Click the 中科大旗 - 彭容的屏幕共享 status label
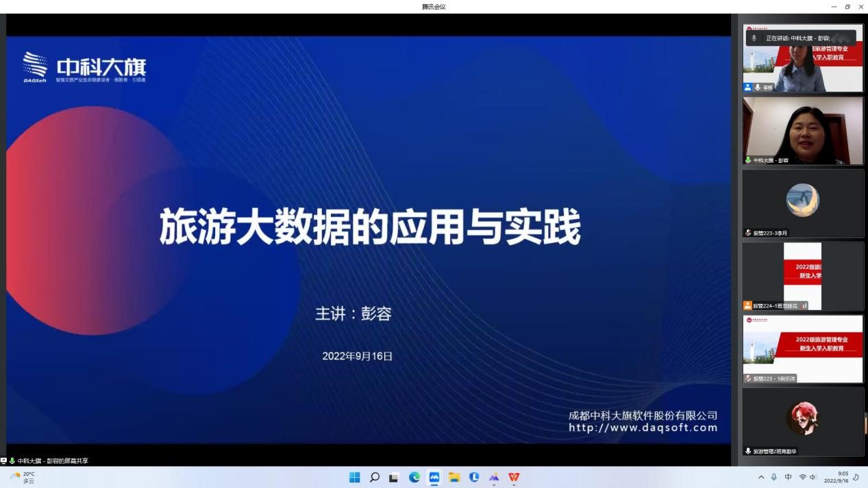 53,461
